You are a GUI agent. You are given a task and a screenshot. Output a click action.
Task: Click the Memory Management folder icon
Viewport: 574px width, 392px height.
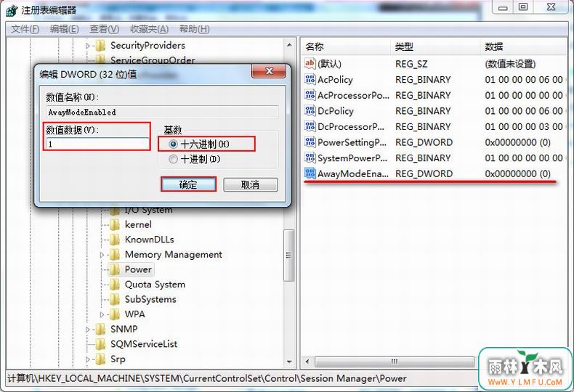(115, 255)
